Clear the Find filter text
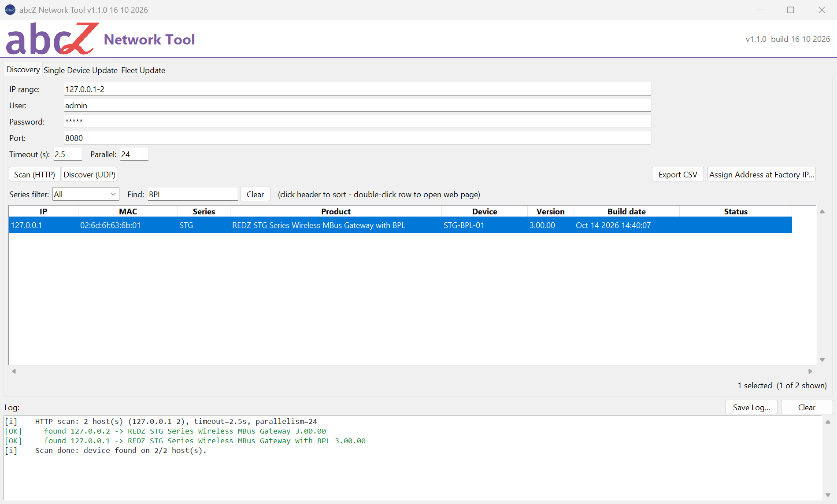Viewport: 837px width, 504px height. [255, 194]
